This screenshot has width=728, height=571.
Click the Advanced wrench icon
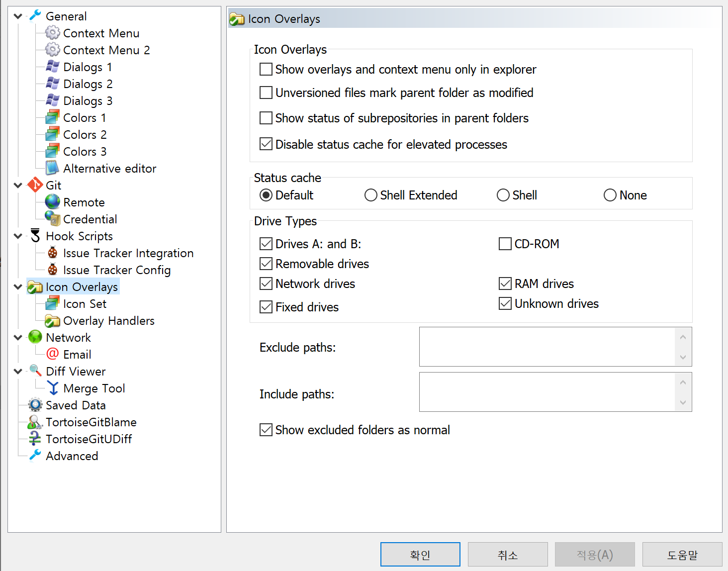click(35, 455)
